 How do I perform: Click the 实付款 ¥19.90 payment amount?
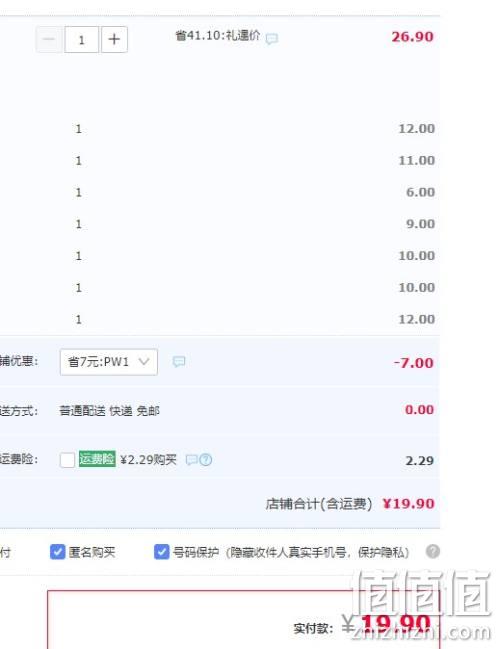pos(387,625)
